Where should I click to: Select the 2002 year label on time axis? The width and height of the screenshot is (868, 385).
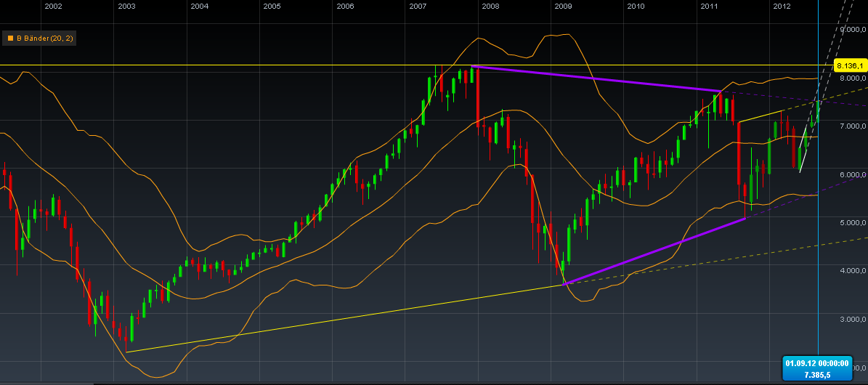coord(52,7)
